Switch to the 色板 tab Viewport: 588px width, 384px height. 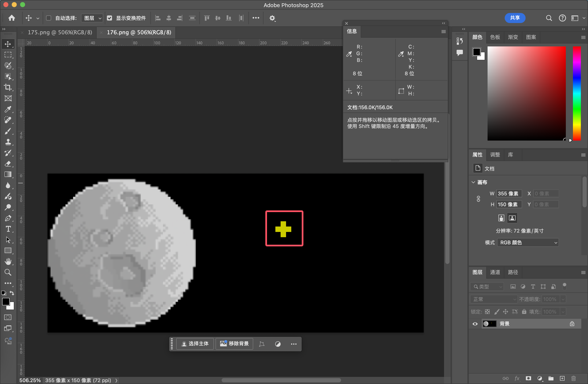pos(495,37)
